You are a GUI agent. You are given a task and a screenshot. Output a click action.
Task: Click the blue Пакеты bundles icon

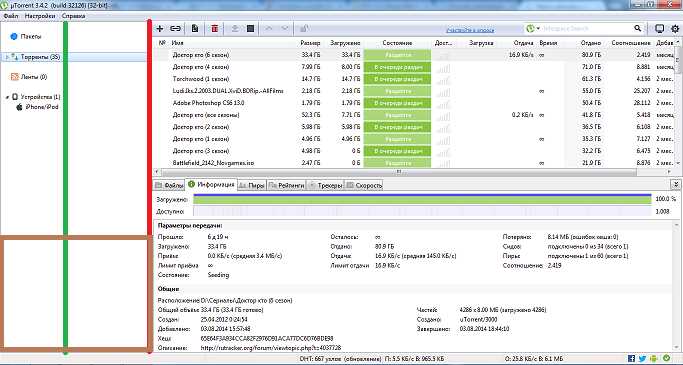click(x=14, y=37)
